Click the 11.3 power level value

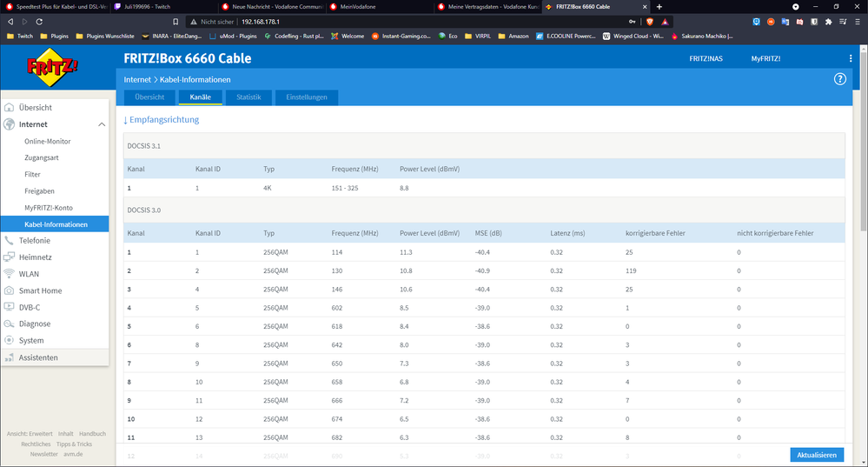coord(406,252)
